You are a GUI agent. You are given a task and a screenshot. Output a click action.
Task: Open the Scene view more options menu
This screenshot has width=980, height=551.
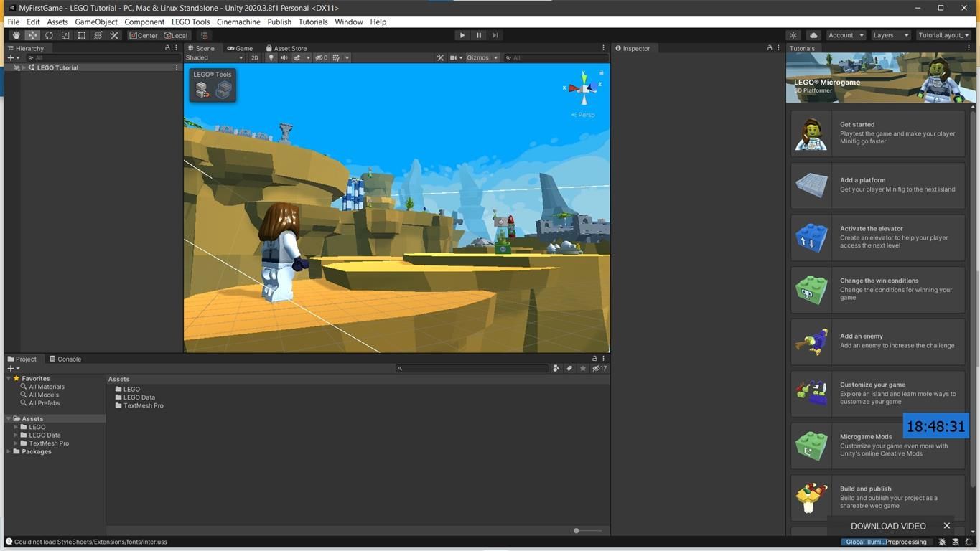[x=603, y=48]
